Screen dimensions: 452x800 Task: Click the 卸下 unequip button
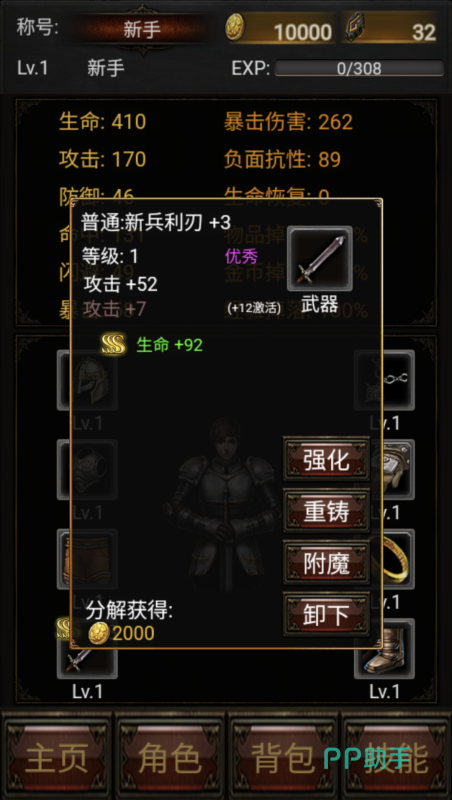pos(327,614)
